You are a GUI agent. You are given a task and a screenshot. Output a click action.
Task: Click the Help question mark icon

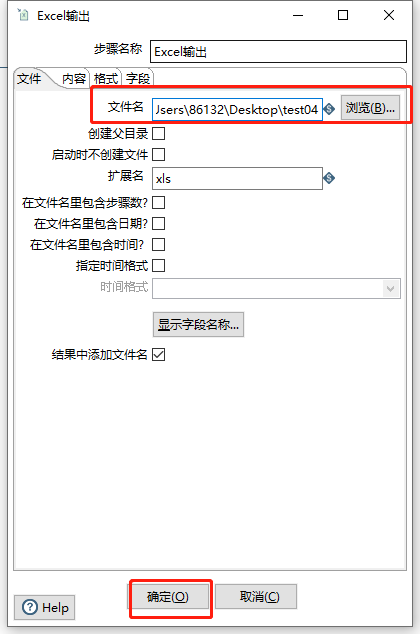click(x=30, y=607)
